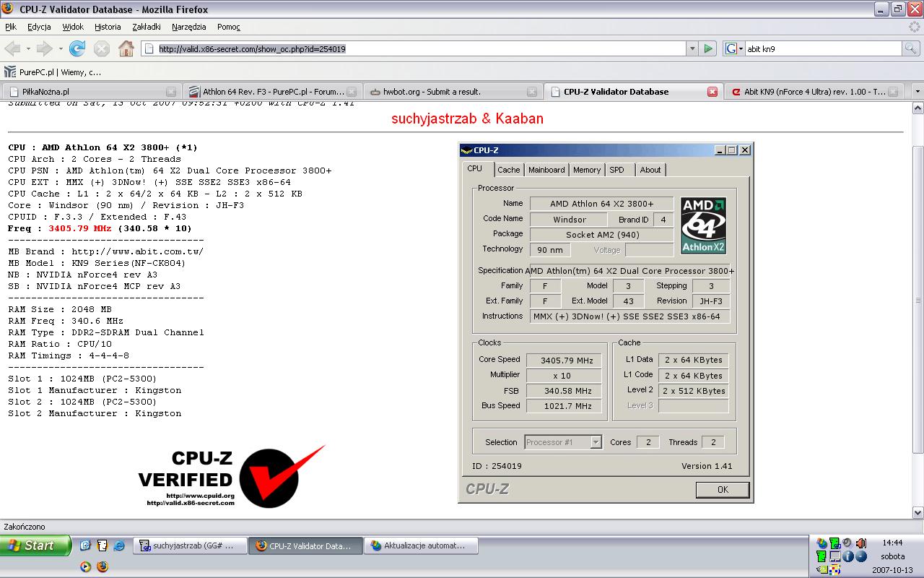This screenshot has width=924, height=578.
Task: Click the monitor display tray icon
Action: click(x=835, y=556)
